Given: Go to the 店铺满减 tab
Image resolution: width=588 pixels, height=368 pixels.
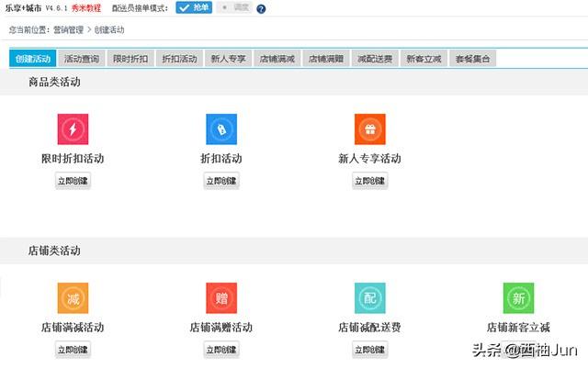Looking at the screenshot, I should coord(276,59).
